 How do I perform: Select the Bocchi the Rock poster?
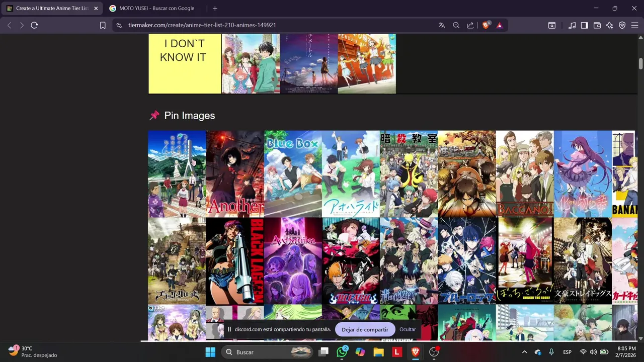coord(525,261)
